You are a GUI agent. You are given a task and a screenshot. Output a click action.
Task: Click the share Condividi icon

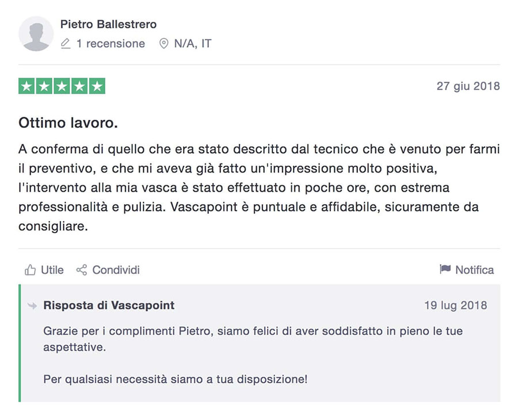pos(82,270)
